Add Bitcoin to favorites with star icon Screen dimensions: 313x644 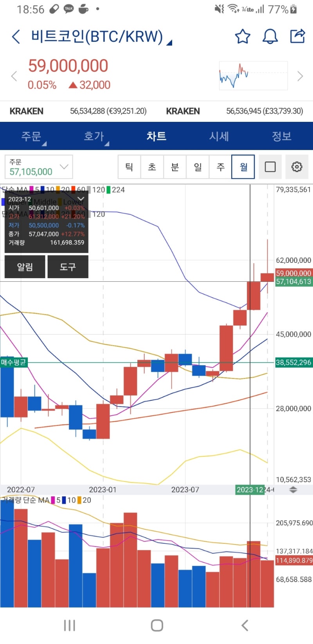pyautogui.click(x=242, y=36)
